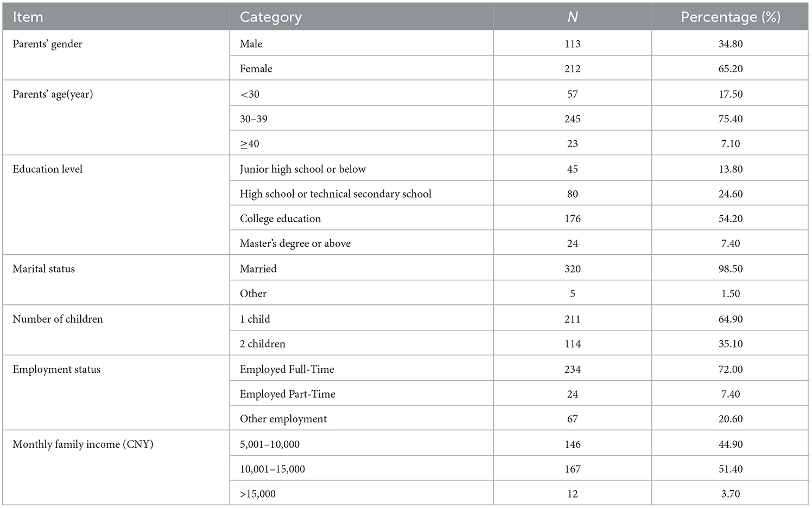This screenshot has height=508, width=812.
Task: Click the Married category cell
Action: [x=258, y=269]
